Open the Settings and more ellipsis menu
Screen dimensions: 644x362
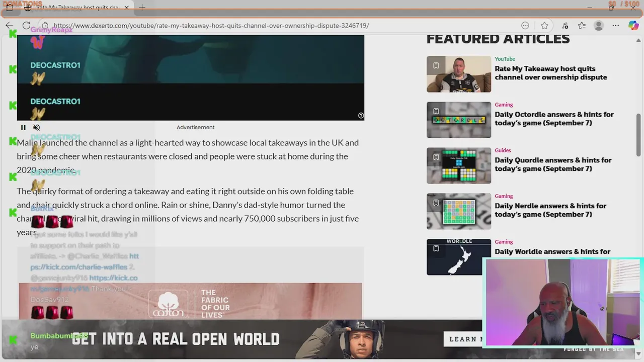615,25
